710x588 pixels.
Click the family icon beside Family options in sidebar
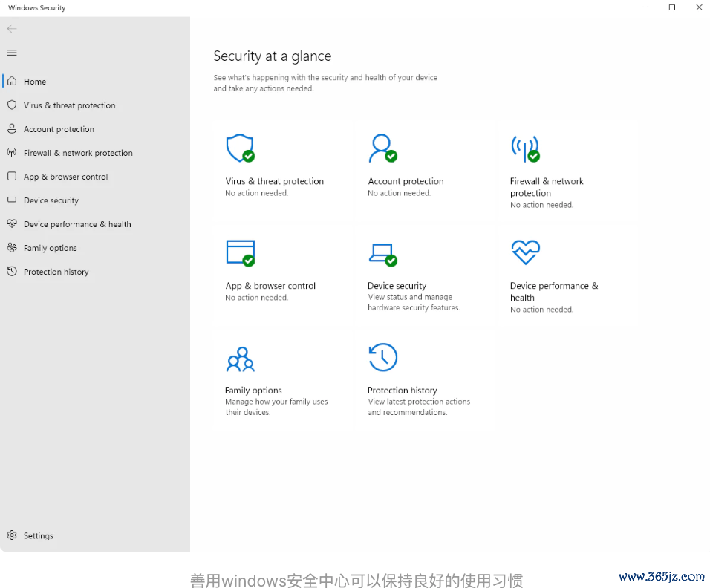pos(12,248)
